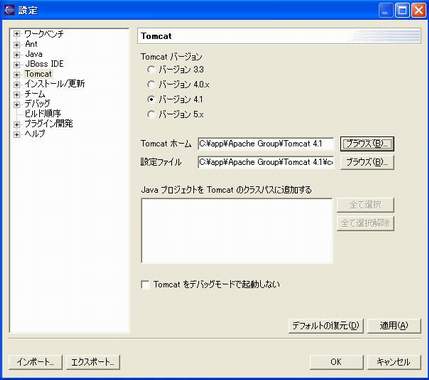The width and height of the screenshot is (429, 380).
Task: Select ワークベンチ in the preferences tree
Action: [x=44, y=34]
